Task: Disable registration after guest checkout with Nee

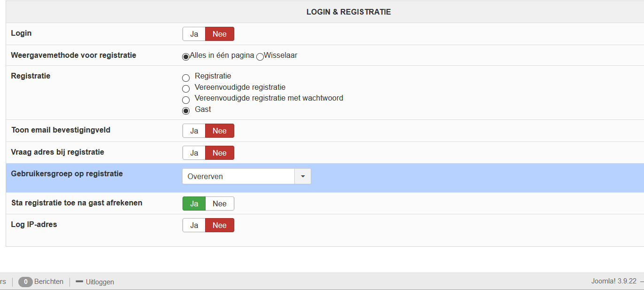Action: [219, 204]
